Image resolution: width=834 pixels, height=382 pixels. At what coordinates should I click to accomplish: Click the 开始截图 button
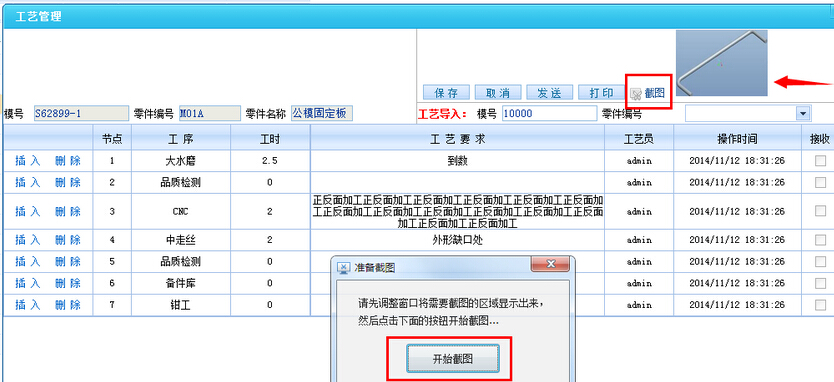click(453, 359)
